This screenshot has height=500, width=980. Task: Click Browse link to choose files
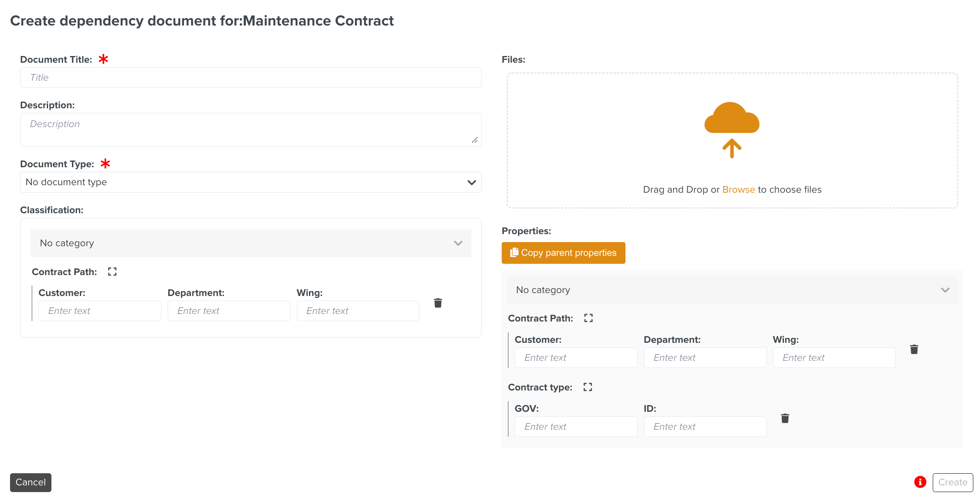[x=738, y=190]
